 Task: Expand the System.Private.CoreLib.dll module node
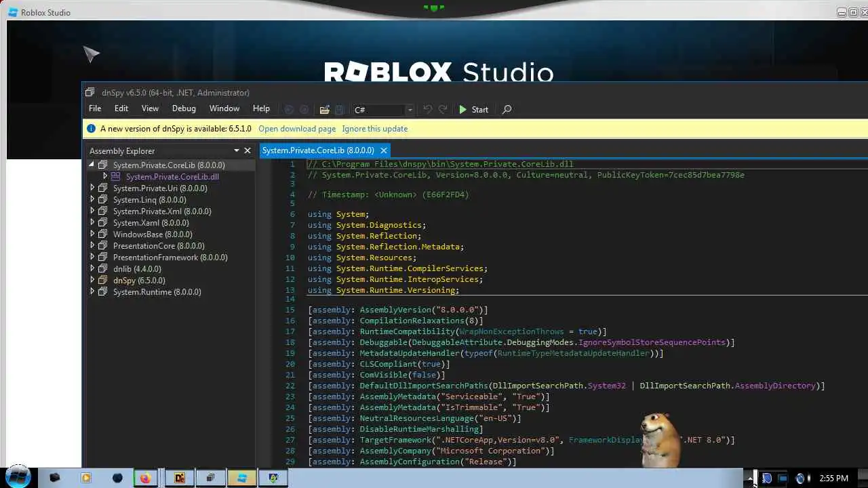[x=105, y=176]
